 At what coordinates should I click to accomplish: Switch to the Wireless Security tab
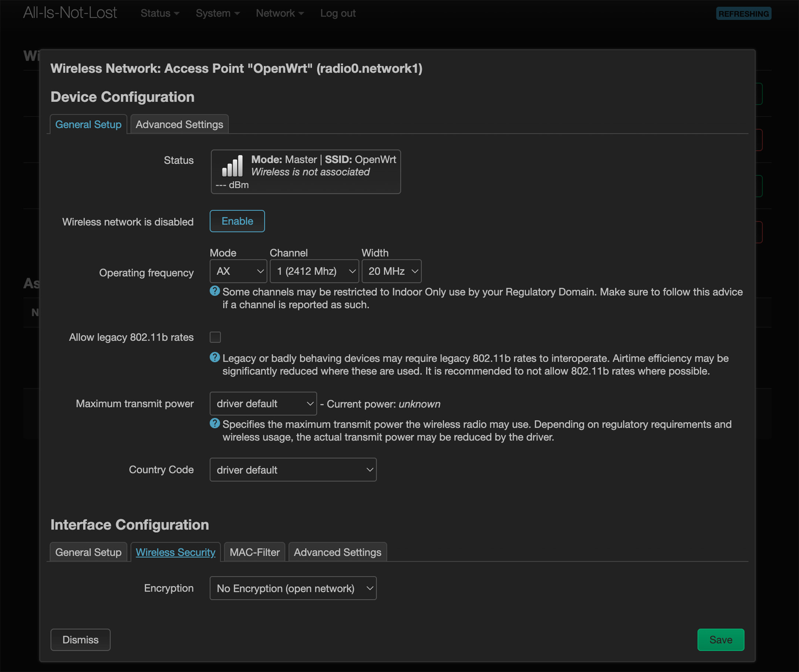pyautogui.click(x=175, y=552)
